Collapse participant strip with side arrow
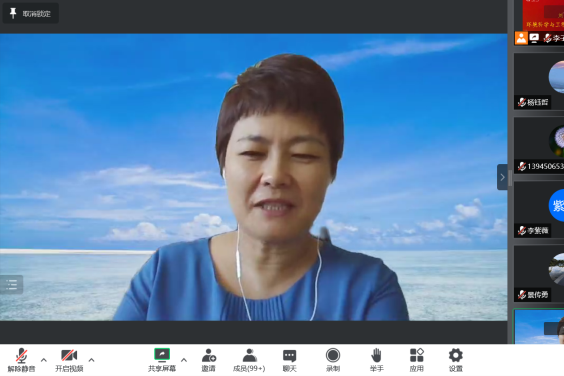This screenshot has width=564, height=376. coord(502,177)
